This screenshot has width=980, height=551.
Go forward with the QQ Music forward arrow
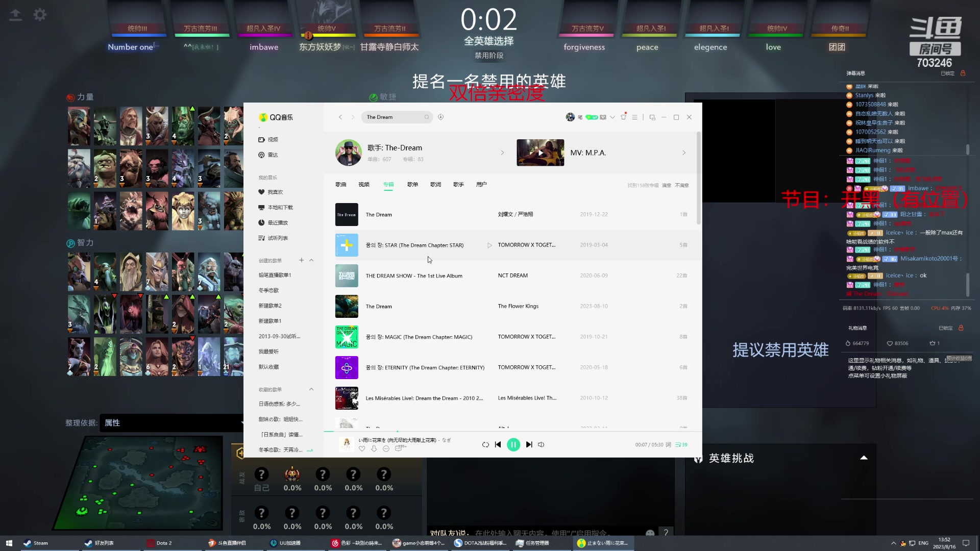[353, 117]
